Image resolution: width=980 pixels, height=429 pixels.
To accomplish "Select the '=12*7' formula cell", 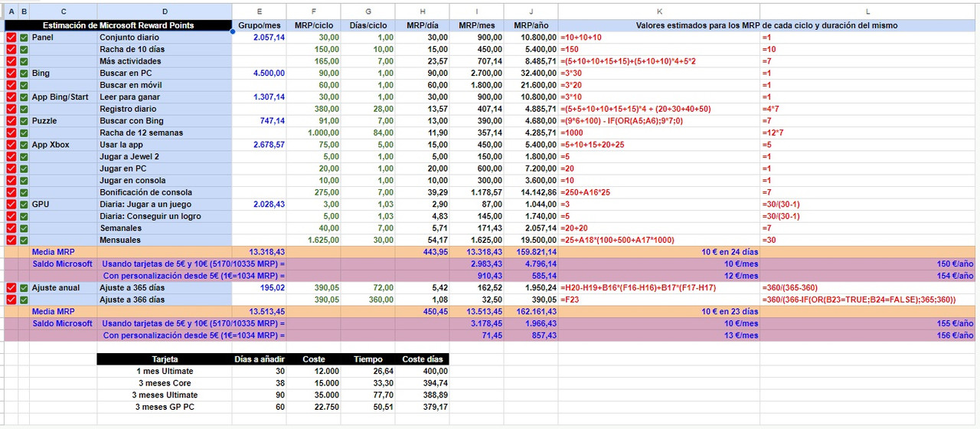I will click(x=867, y=133).
